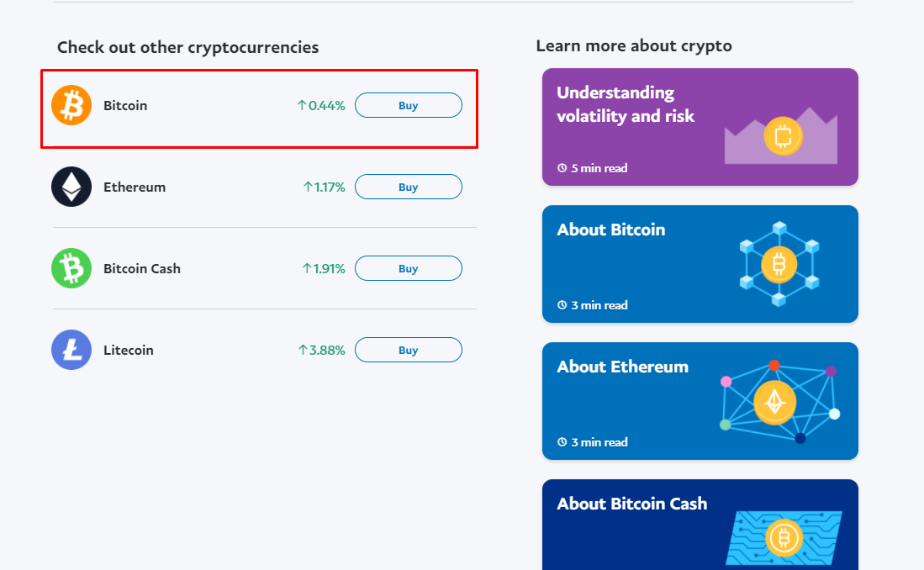Click the Bitcoin Cash name text
924x570 pixels.
(x=142, y=268)
